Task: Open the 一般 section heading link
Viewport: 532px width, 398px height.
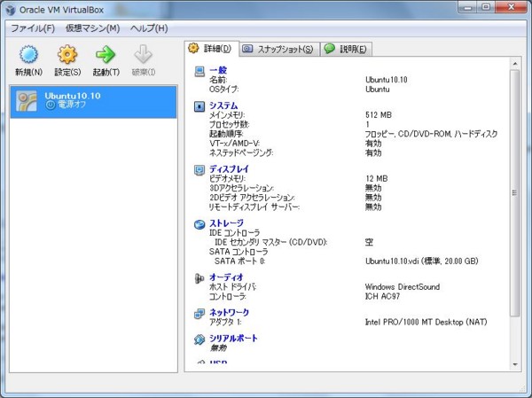Action: click(218, 70)
